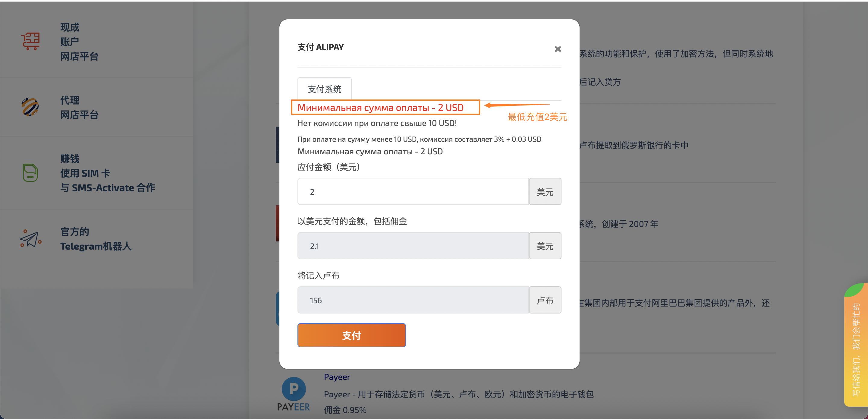This screenshot has height=419, width=868.
Task: Click the commission-included amount field showing 2.1
Action: (413, 246)
